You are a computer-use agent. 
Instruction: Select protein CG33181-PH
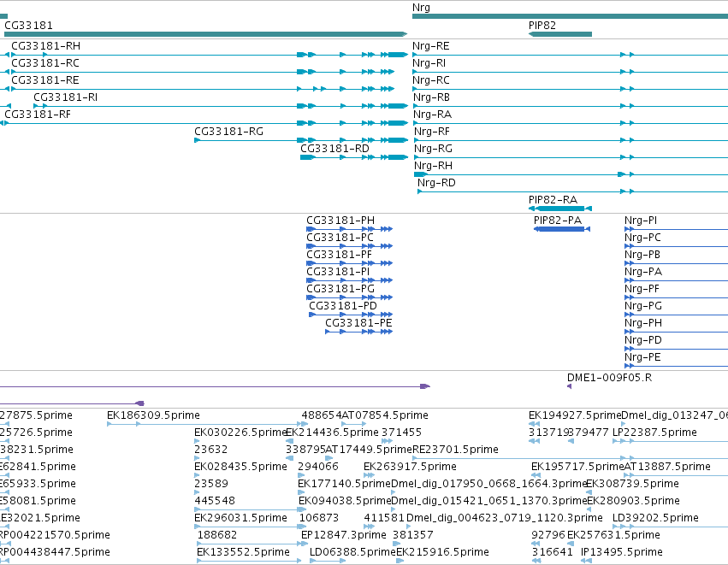[x=340, y=221]
